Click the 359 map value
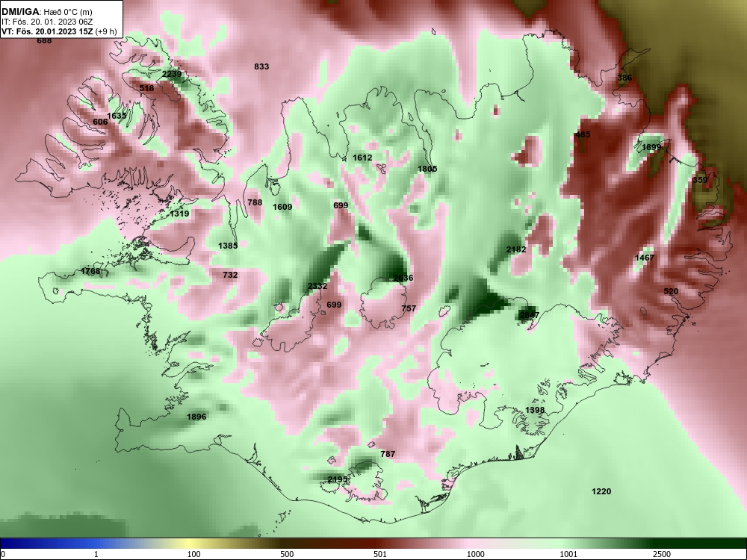This screenshot has height=560, width=747. [700, 180]
